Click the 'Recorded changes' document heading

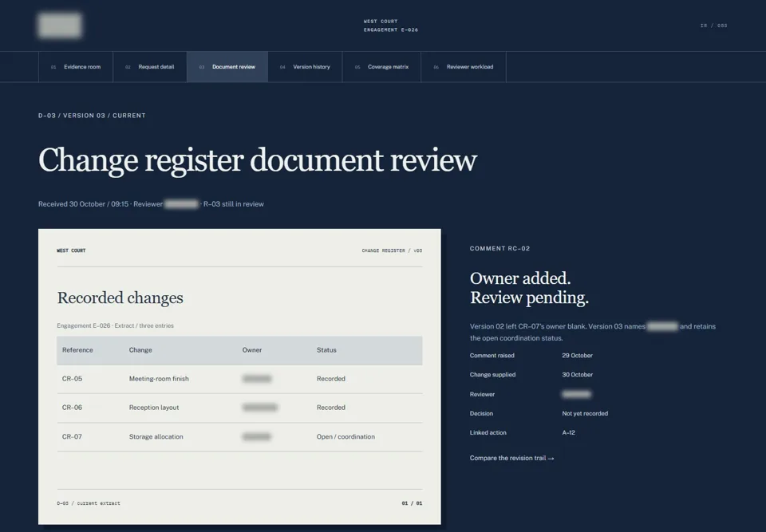pyautogui.click(x=120, y=298)
